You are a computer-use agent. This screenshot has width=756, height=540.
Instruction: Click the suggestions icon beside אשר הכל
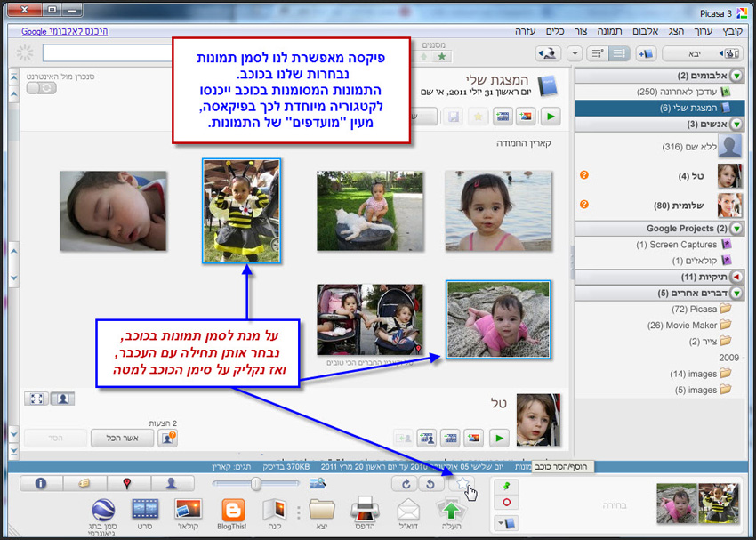[167, 439]
